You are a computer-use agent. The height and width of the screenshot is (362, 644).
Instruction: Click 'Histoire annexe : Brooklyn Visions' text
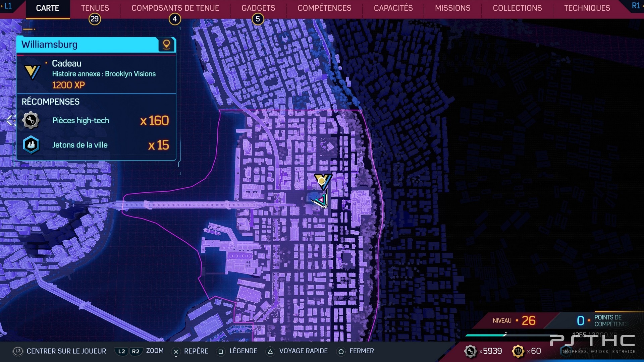(x=104, y=74)
